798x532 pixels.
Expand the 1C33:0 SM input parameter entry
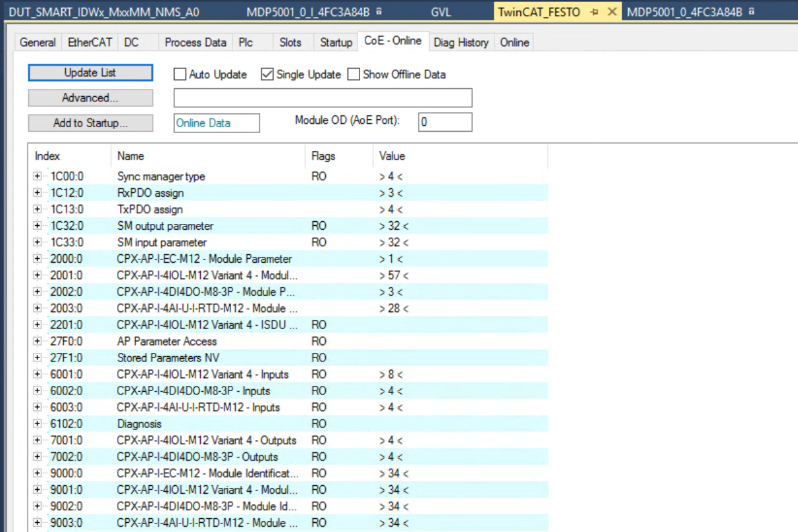tap(38, 242)
